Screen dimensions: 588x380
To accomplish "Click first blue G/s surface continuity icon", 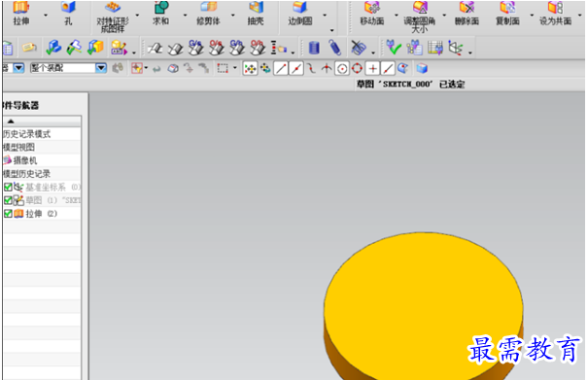I will (195, 48).
